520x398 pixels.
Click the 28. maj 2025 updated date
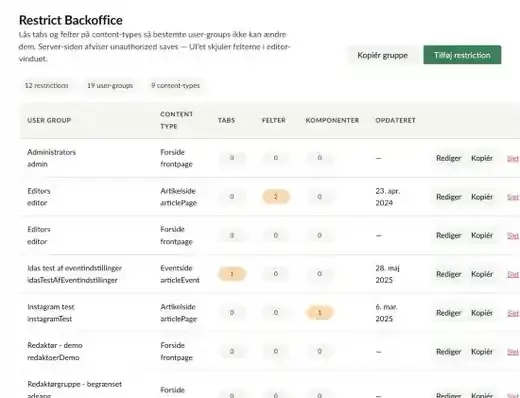pos(387,274)
